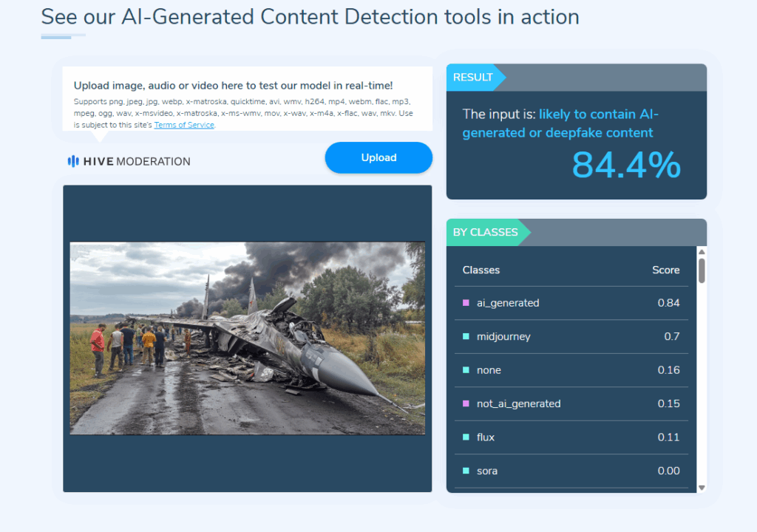Click the BY CLASSES panel header tag

pos(488,232)
